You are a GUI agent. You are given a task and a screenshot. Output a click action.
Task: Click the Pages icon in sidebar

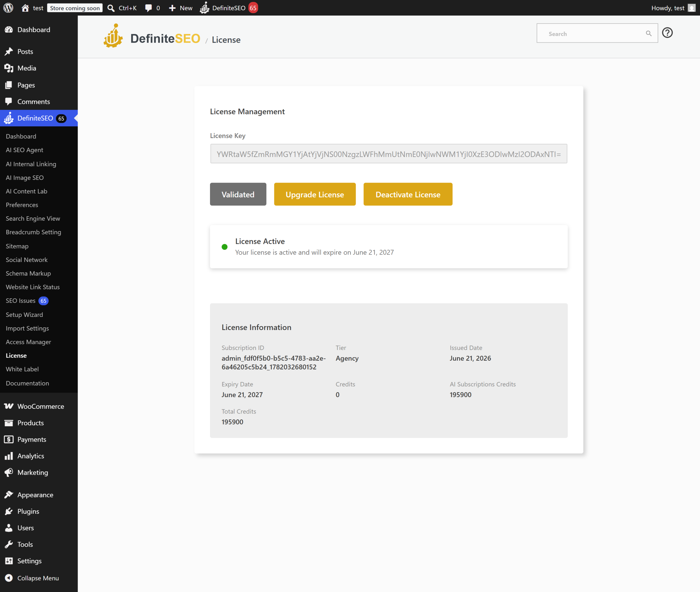[x=9, y=85]
